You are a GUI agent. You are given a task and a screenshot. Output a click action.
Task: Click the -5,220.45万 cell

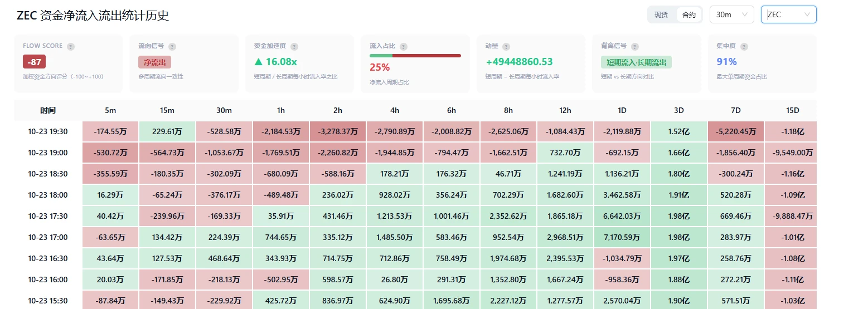[736, 131]
